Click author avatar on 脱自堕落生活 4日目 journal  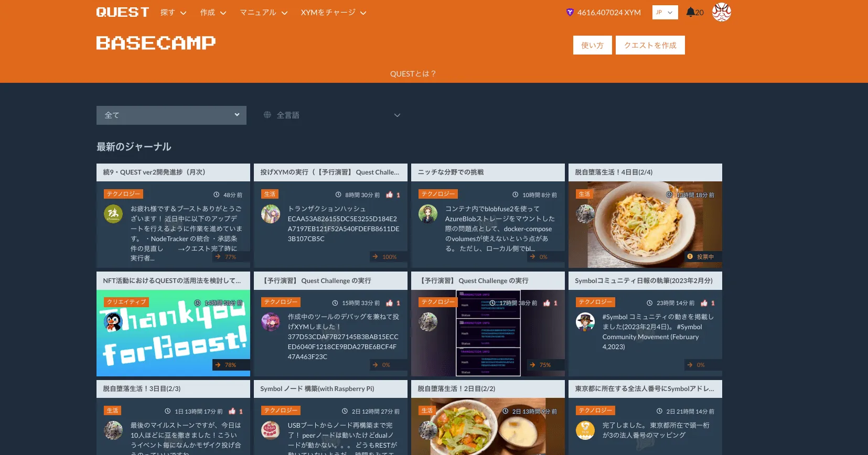click(x=585, y=214)
